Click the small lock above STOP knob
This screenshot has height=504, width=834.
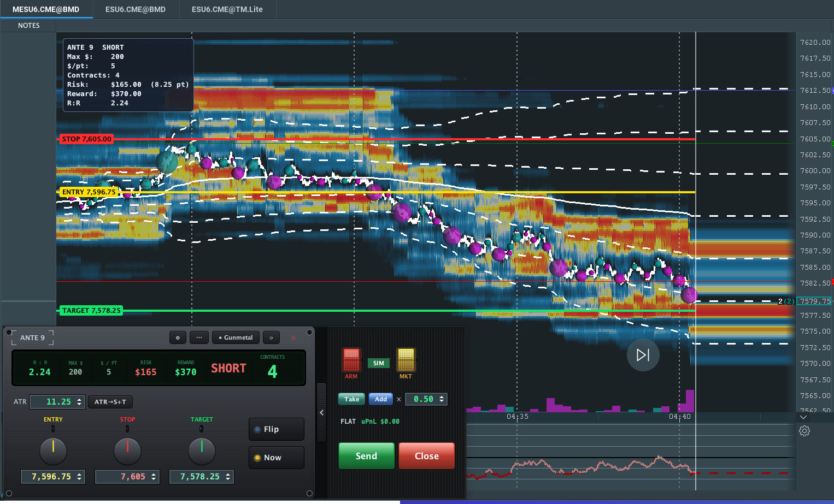click(127, 429)
